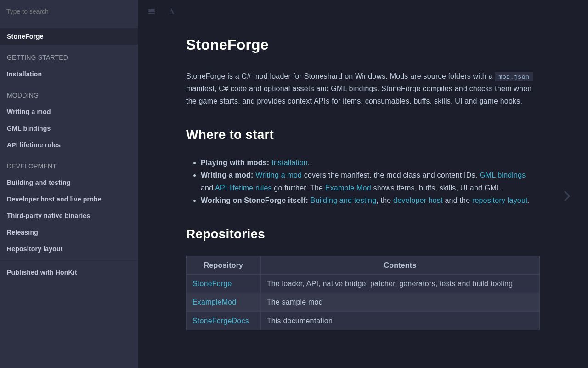Follow the Published with HonKit link
The image size is (588, 368).
click(69, 272)
